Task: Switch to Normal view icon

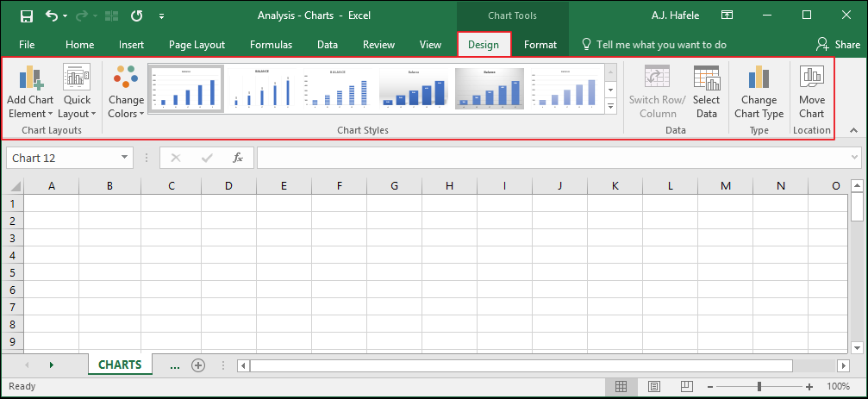Action: coord(621,386)
